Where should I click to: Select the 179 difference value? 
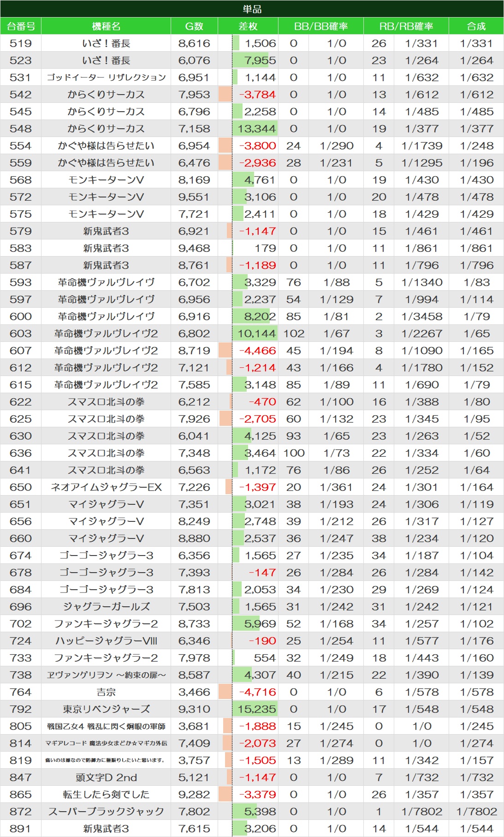(265, 248)
